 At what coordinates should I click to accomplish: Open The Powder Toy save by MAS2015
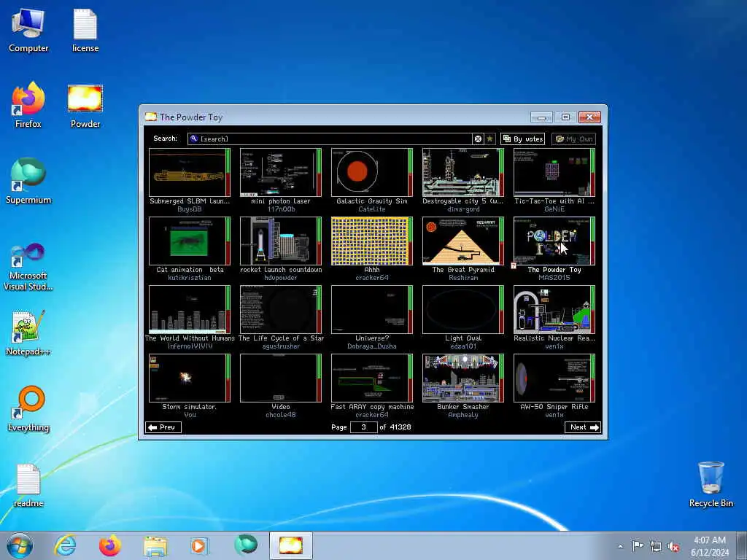click(x=554, y=241)
